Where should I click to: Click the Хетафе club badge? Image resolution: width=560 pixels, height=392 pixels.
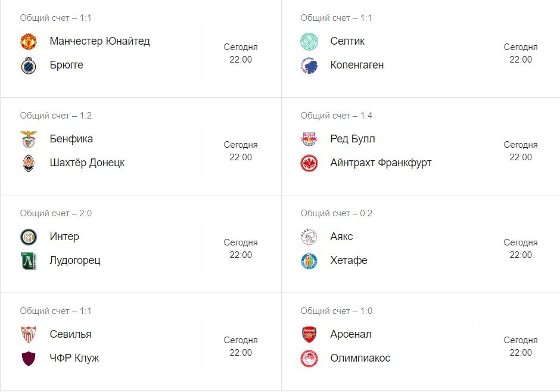tap(309, 260)
